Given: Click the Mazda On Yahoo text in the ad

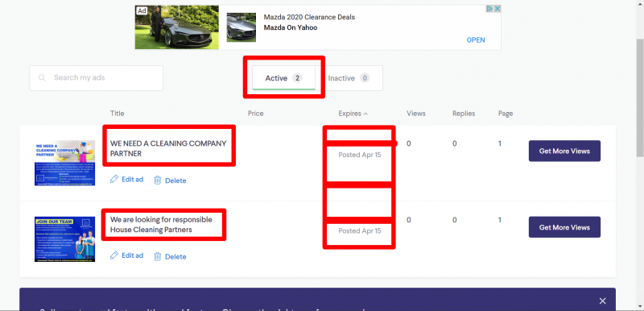Looking at the screenshot, I should pos(291,28).
